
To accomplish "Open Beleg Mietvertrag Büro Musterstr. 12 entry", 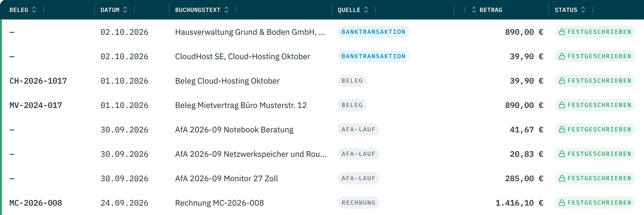I will 241,105.
